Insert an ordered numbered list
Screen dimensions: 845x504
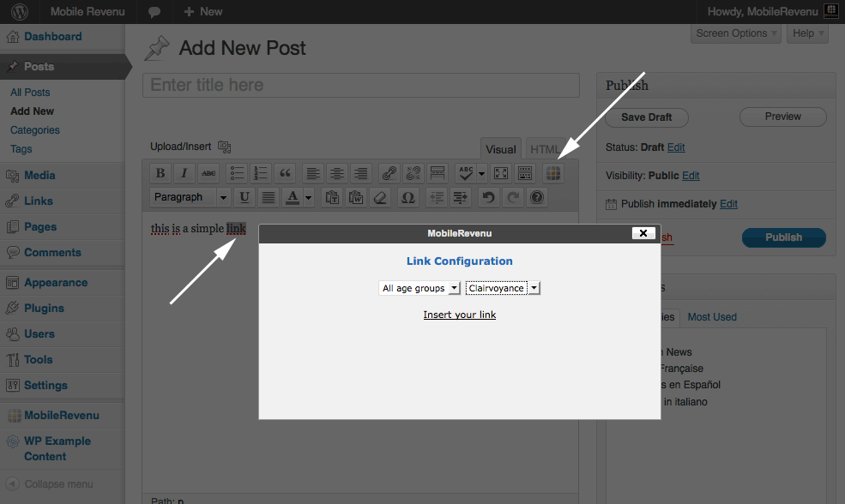point(261,173)
